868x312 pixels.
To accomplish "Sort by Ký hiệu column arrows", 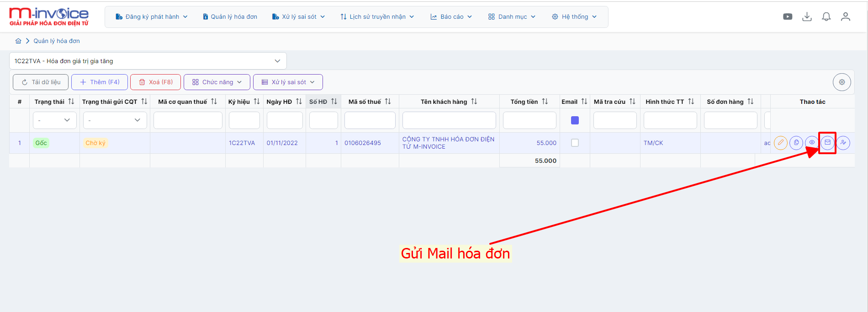I will [x=257, y=102].
